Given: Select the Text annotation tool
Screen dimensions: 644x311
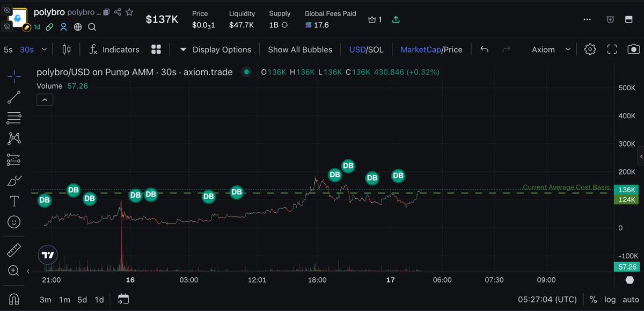Looking at the screenshot, I should [x=14, y=201].
